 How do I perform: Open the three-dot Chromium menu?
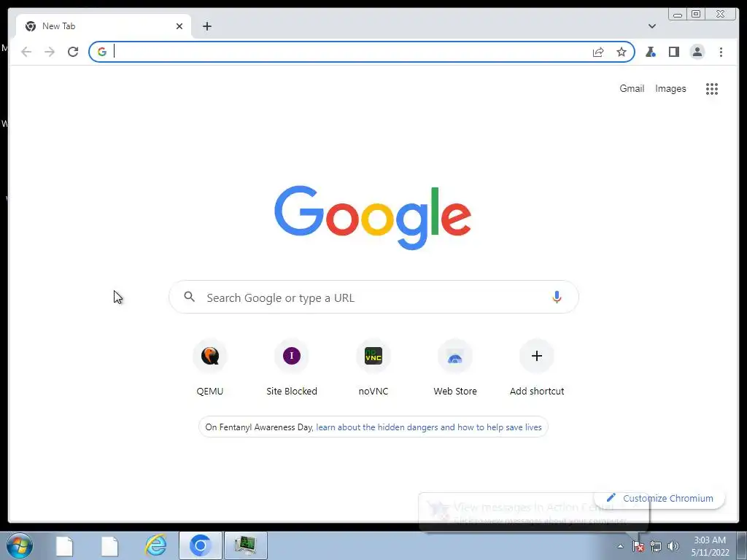721,52
